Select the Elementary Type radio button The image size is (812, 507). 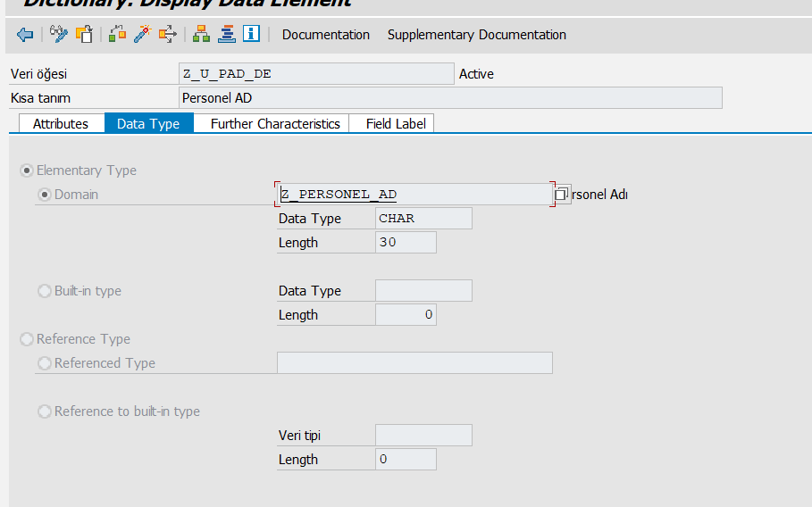coord(27,170)
